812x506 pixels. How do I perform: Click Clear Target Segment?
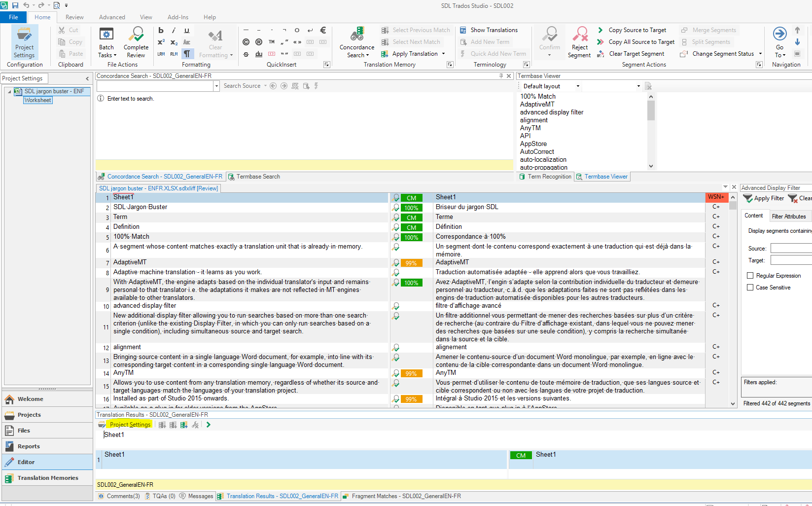click(631, 54)
